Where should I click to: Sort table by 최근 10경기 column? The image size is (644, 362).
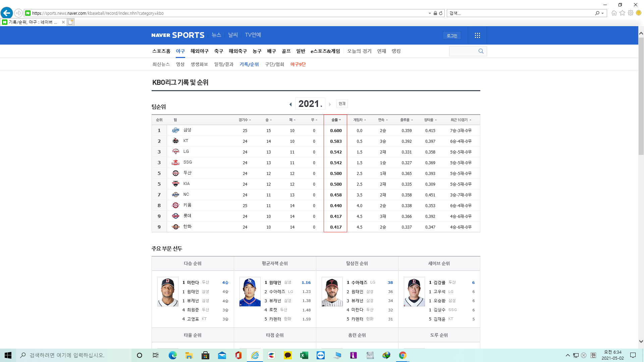point(461,120)
